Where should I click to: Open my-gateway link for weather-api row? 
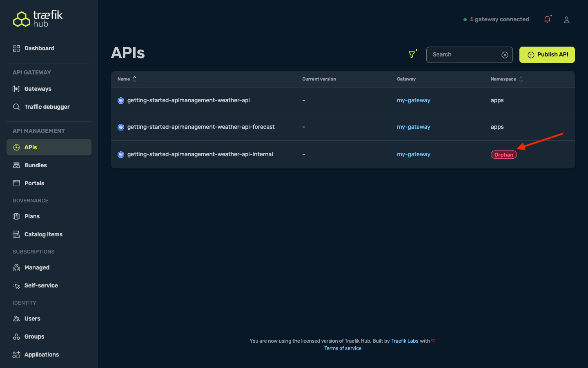[x=413, y=100]
